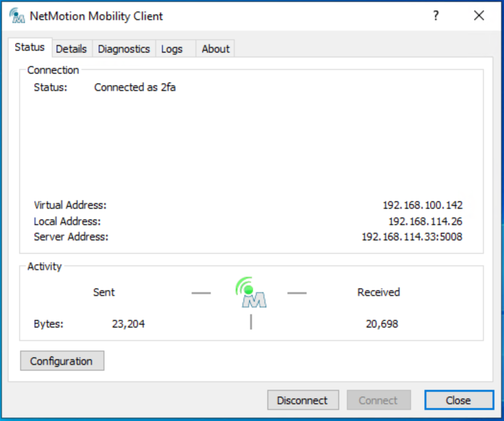Viewport: 504px width, 421px height.
Task: Close the NetMotion Mobility Client window
Action: 479,15
